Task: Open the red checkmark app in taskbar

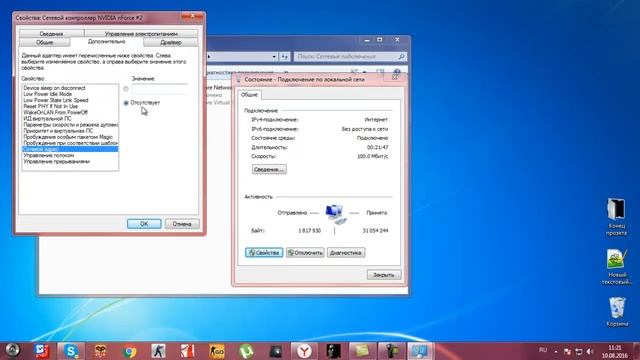Action: (42, 351)
